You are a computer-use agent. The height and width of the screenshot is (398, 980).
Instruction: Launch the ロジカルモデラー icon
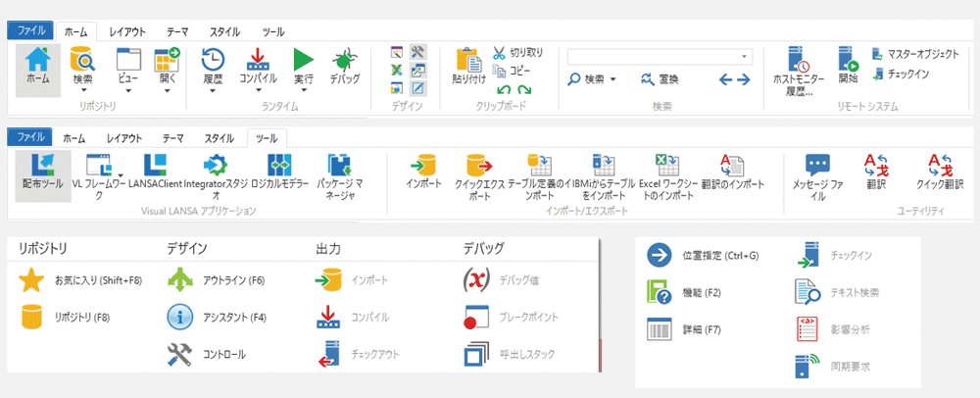point(279,165)
